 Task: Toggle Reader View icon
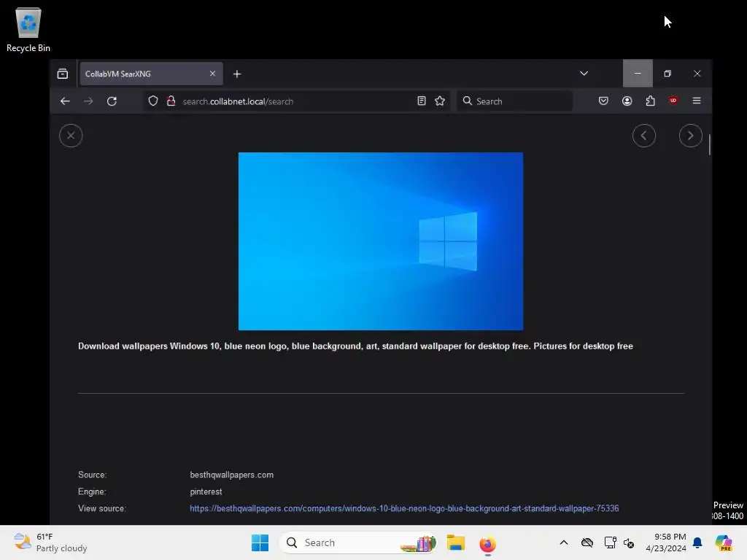[421, 101]
